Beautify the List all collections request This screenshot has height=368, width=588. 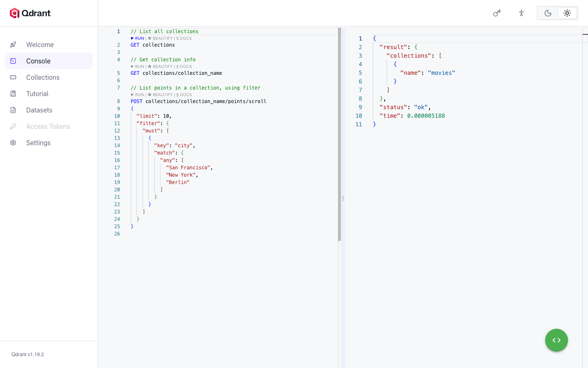(160, 38)
